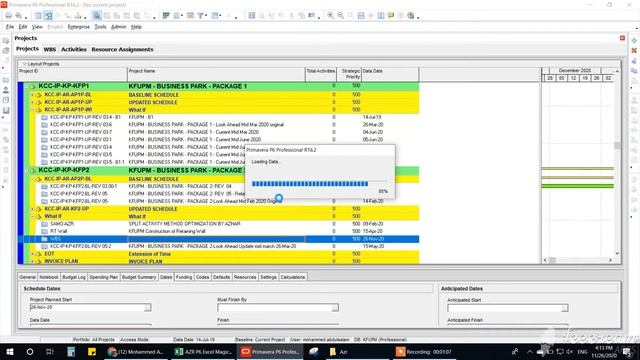
Task: Open the Notebook details tab
Action: pos(49,277)
